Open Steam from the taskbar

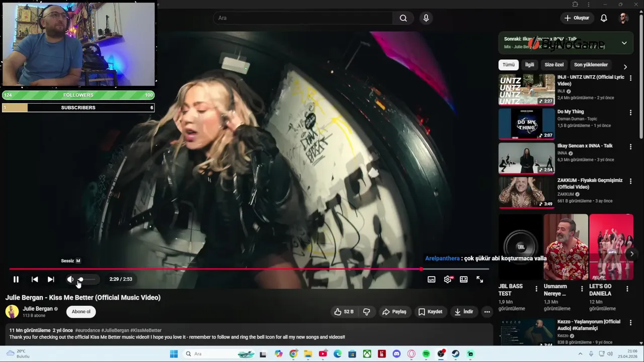coord(455,354)
